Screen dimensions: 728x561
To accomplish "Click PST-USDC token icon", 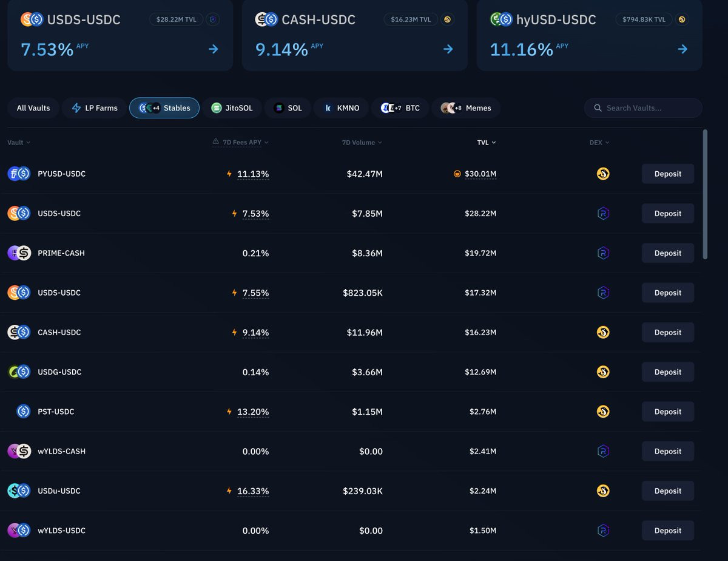I will tap(24, 412).
